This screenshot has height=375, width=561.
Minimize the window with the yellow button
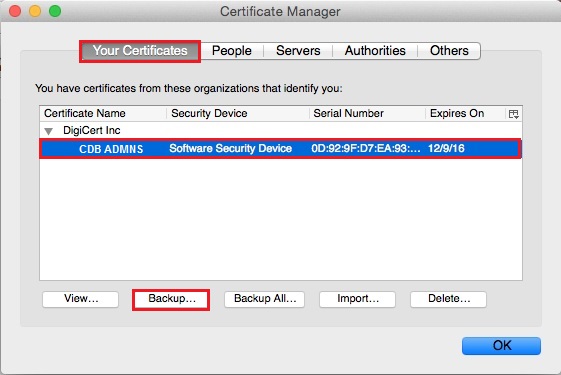click(x=35, y=11)
